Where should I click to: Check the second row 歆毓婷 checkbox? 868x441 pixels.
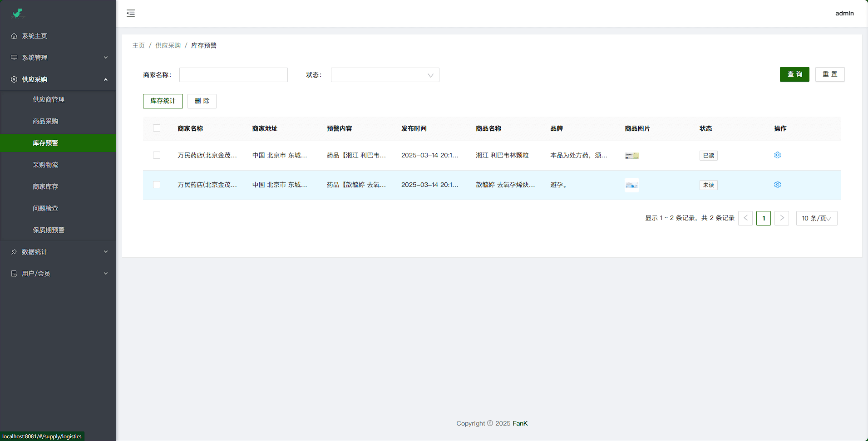[157, 185]
